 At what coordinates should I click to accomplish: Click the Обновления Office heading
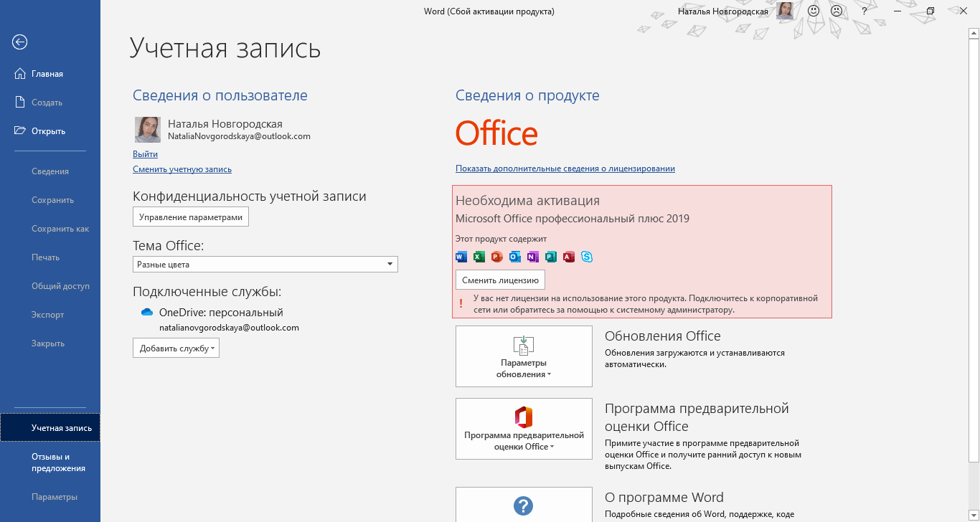663,336
